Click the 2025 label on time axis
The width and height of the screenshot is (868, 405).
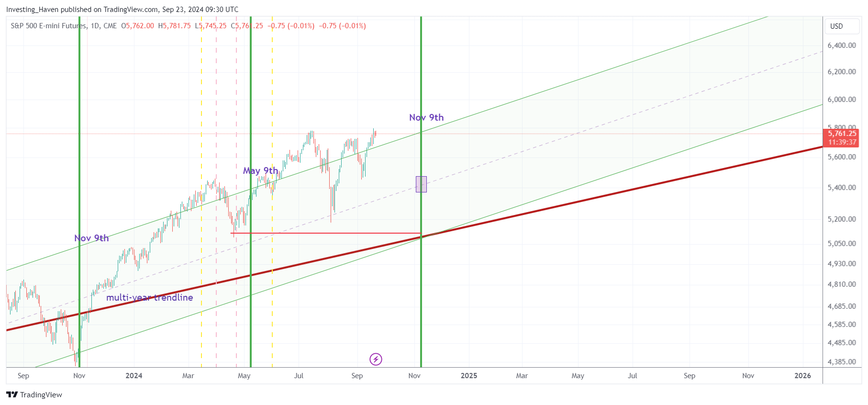[x=469, y=376]
